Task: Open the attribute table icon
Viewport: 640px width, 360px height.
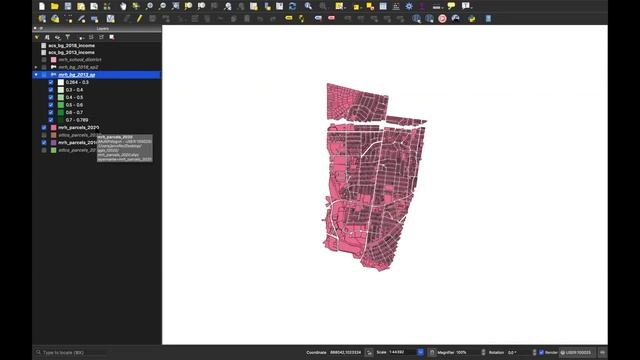Action: [x=383, y=6]
